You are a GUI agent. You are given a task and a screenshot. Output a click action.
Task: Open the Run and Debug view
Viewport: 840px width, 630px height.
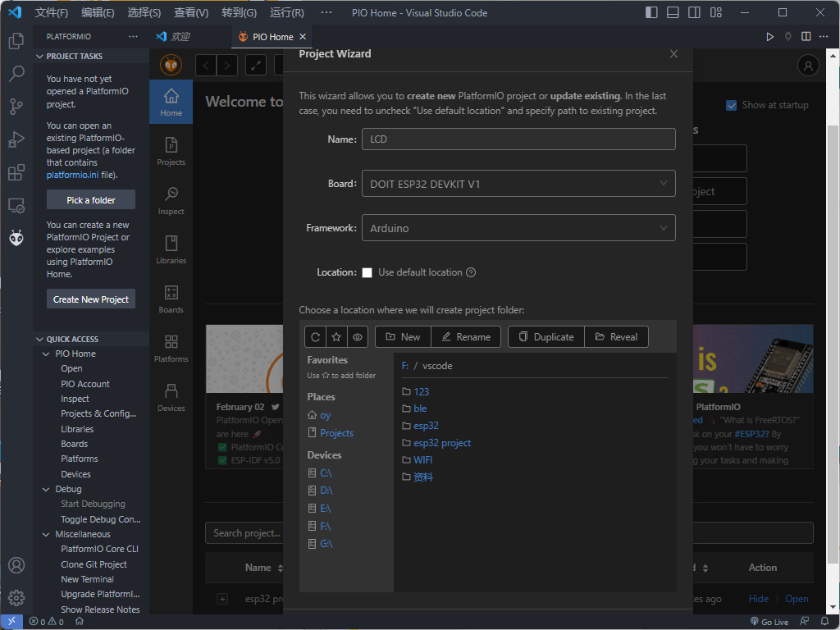(16, 139)
